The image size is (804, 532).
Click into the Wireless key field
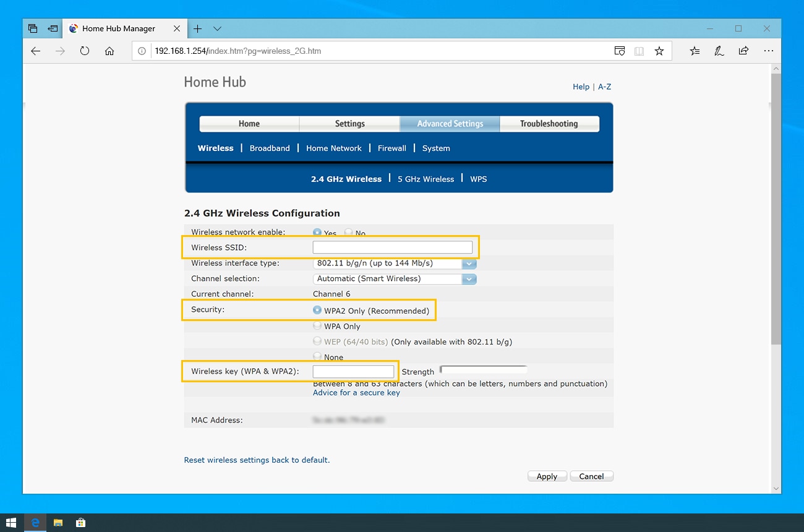tap(353, 371)
